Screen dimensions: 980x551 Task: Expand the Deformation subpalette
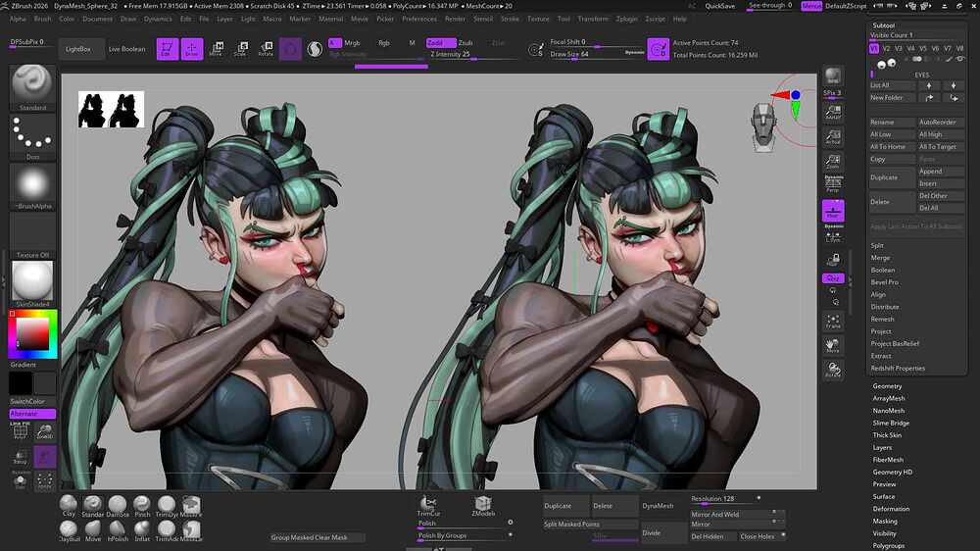[891, 509]
